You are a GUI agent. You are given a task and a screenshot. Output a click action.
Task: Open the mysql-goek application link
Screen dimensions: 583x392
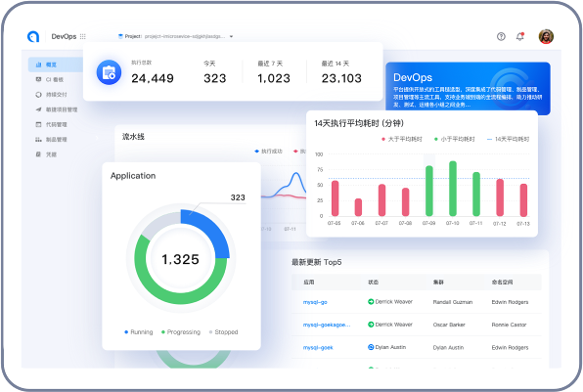coord(318,348)
